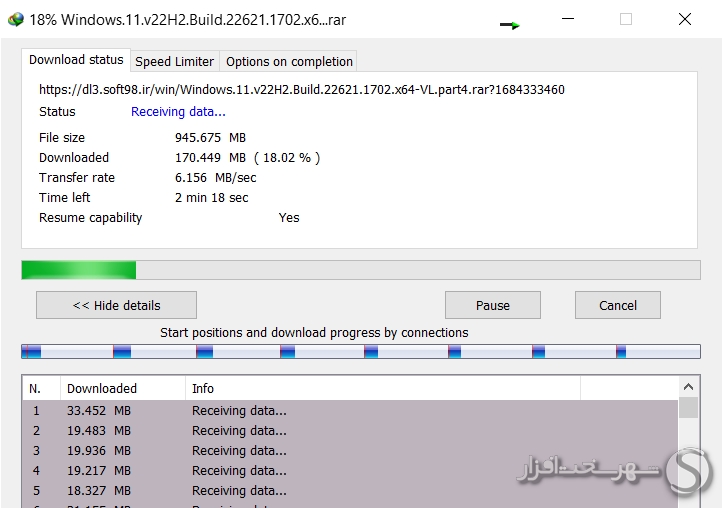The image size is (722, 508).
Task: Select connection row 4 with 19.217 MB
Action: point(350,471)
